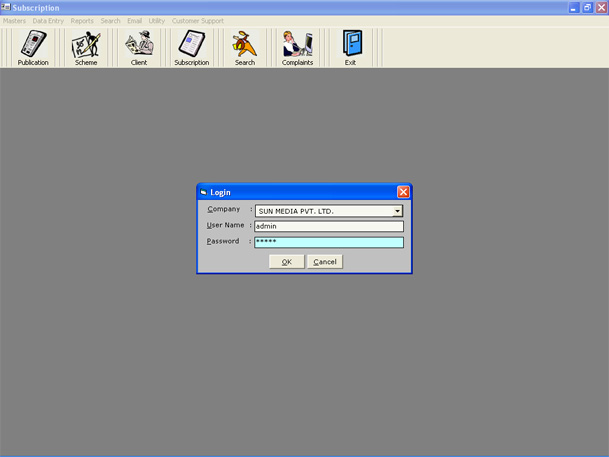
Task: Launch the Search toolbar icon
Action: 245,48
